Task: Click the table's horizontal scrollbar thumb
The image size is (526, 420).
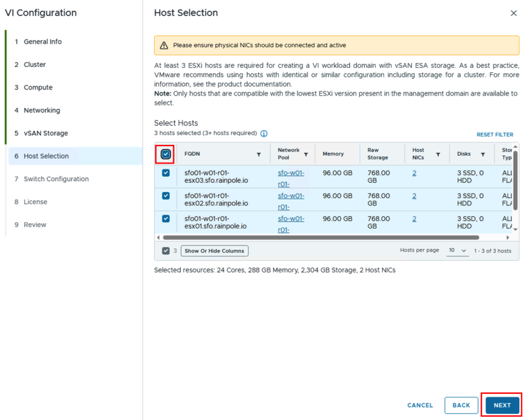Action: [321, 237]
